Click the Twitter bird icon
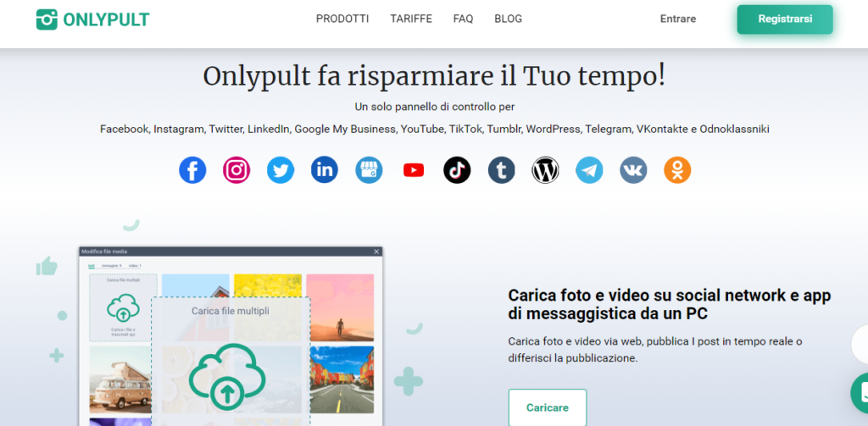The image size is (868, 426). pos(281,170)
